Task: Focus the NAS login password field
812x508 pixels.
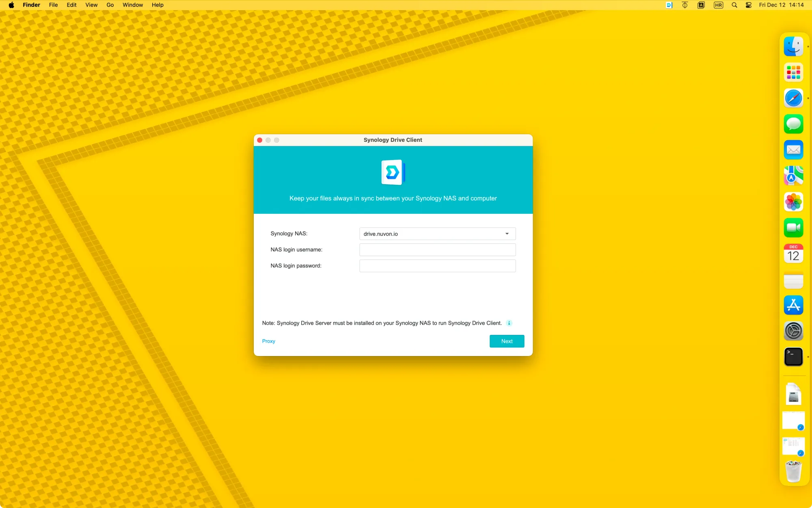Action: (x=437, y=266)
